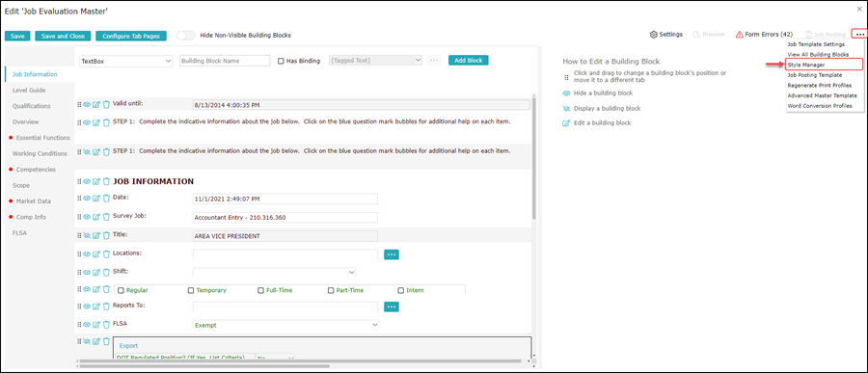This screenshot has height=373, width=868.
Task: Toggle Hide Non-Visible Building Blocks switch
Action: 186,36
